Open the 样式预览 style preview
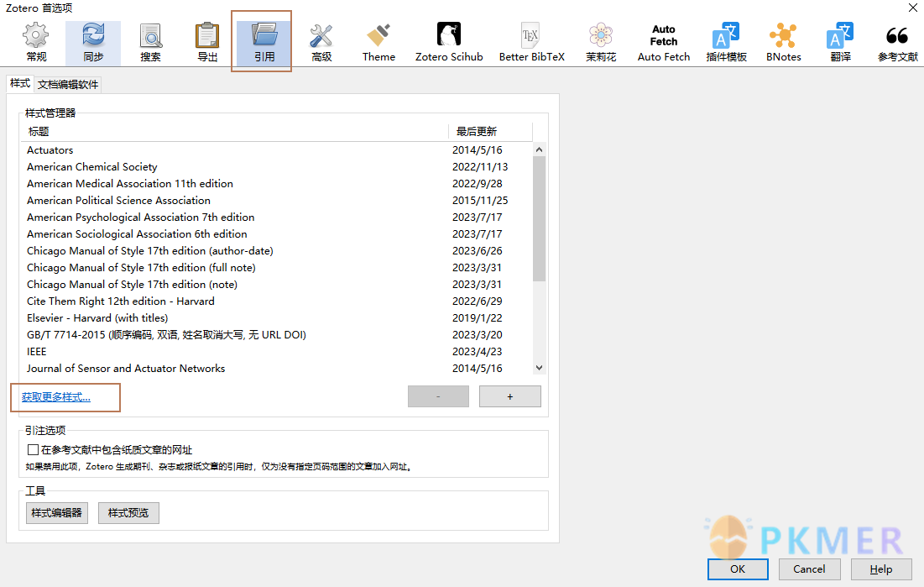The height and width of the screenshot is (587, 924). (128, 512)
